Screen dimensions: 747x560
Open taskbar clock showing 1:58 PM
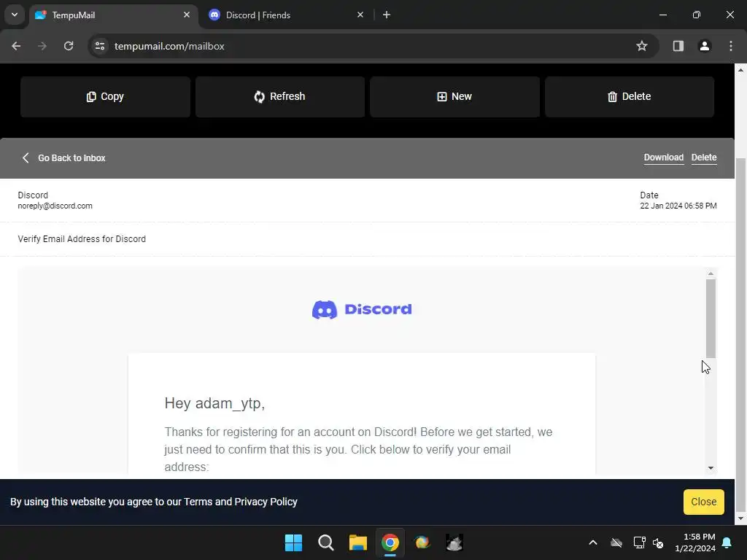click(x=695, y=542)
